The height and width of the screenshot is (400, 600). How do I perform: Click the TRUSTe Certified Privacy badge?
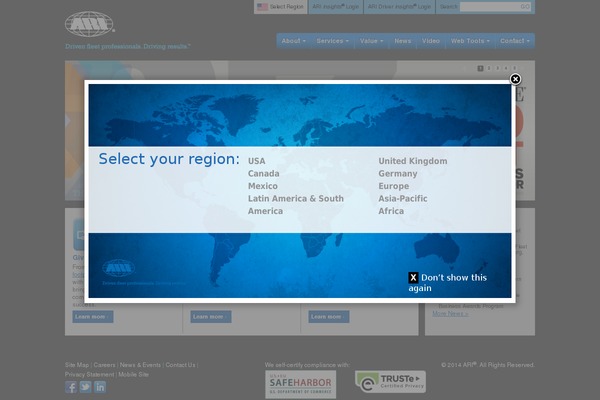pyautogui.click(x=390, y=382)
